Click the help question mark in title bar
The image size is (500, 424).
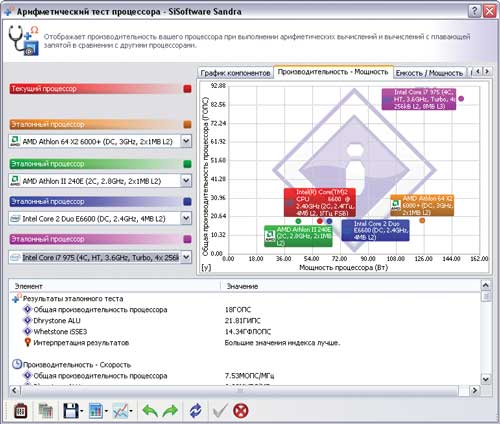(474, 11)
